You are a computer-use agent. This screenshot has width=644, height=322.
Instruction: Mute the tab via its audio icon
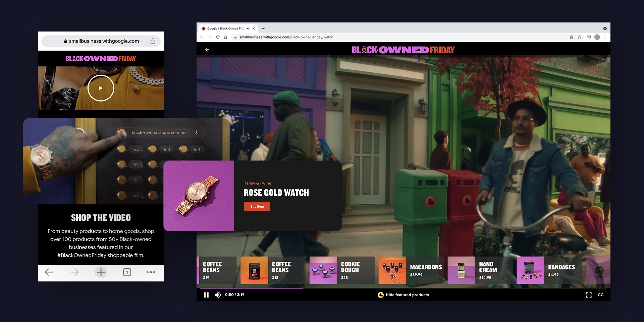(248, 28)
